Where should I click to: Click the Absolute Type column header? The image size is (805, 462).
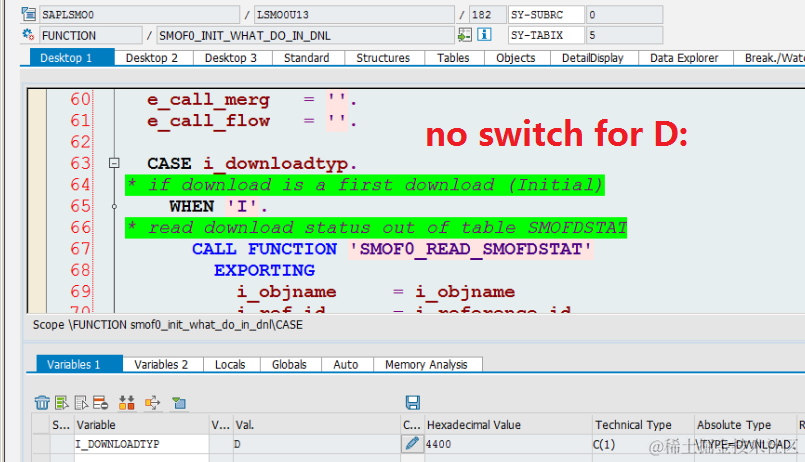[744, 425]
